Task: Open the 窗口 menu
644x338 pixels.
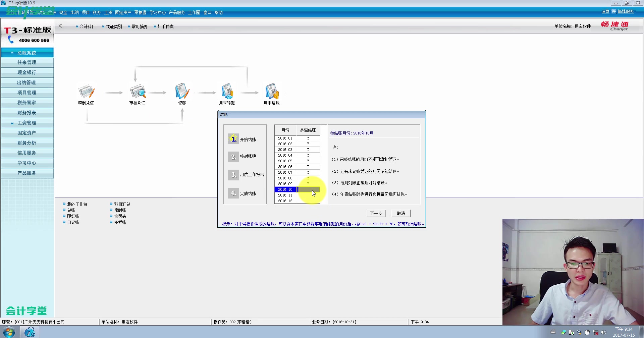Action: tap(207, 12)
